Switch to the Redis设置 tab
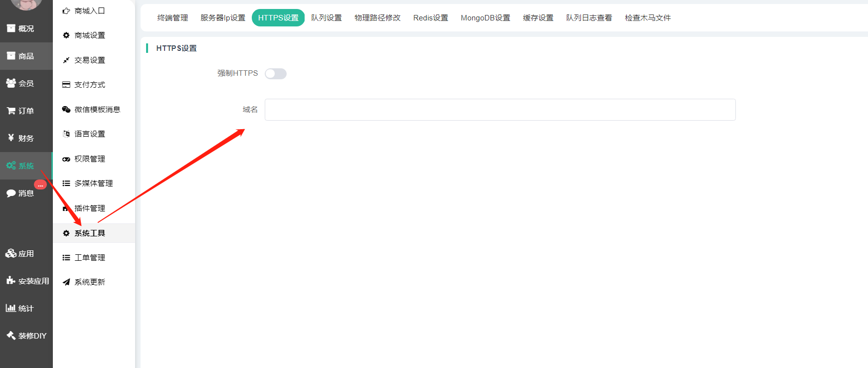The width and height of the screenshot is (868, 368). pos(431,18)
